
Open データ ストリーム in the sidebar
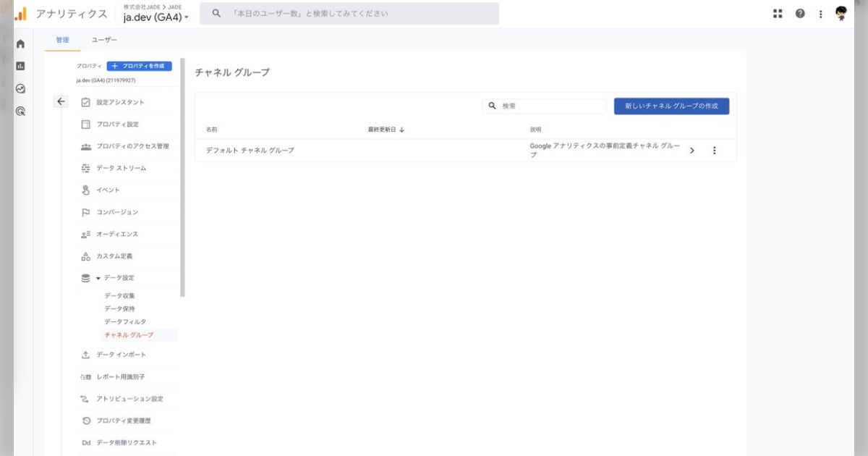pos(121,168)
